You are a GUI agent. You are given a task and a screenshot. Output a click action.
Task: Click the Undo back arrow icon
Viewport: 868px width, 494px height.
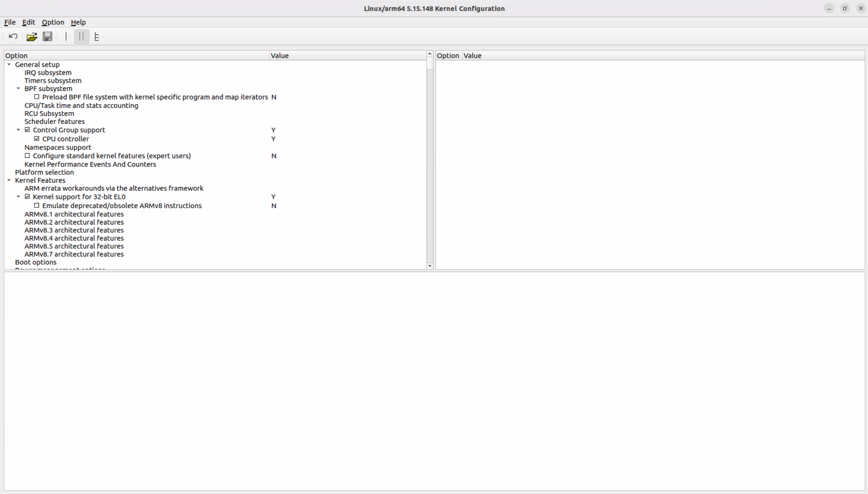13,36
